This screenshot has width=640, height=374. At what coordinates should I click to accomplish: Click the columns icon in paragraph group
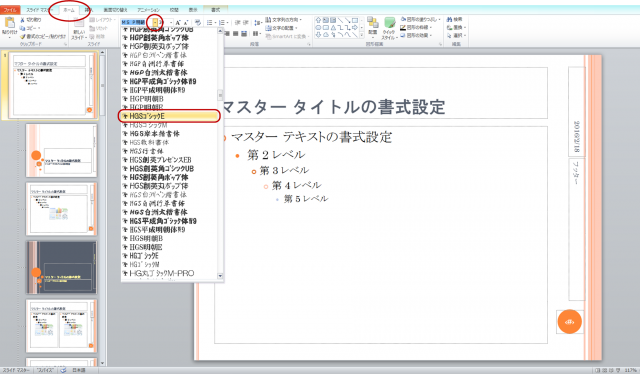pyautogui.click(x=256, y=33)
